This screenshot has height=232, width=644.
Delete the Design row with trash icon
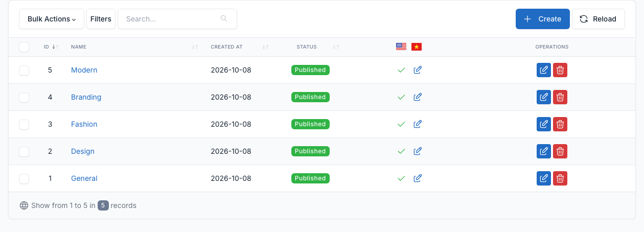click(x=560, y=151)
